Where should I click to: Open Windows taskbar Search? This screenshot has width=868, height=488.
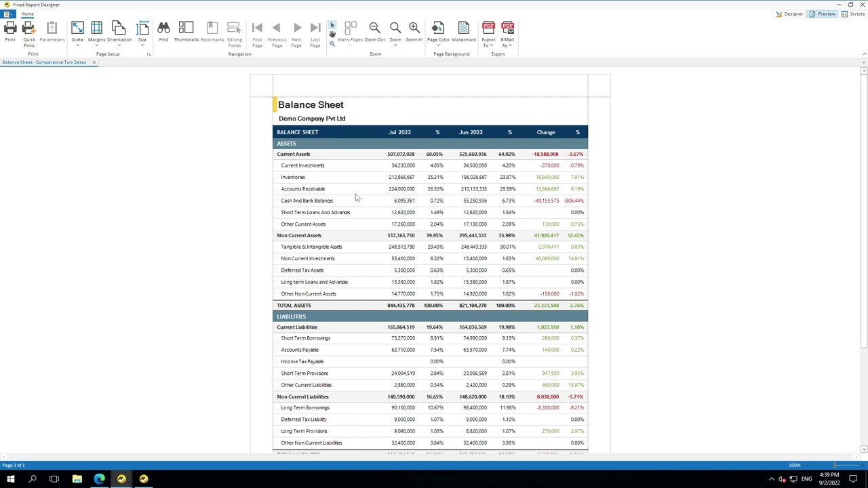[x=33, y=479]
